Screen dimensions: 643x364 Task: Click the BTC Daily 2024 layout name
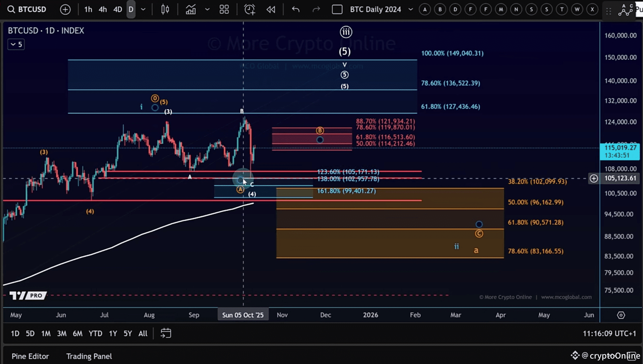[375, 9]
